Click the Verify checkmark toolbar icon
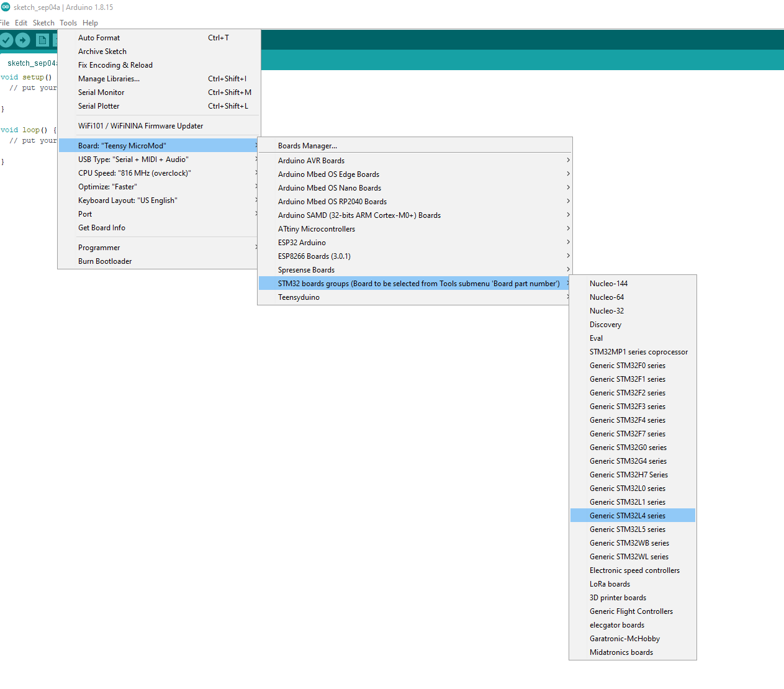The image size is (784, 689). pyautogui.click(x=6, y=40)
